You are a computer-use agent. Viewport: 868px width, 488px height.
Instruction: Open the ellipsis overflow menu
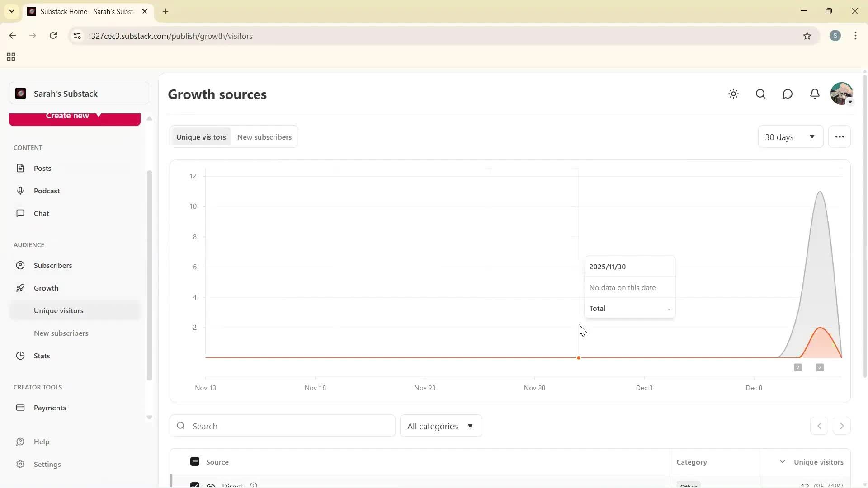pyautogui.click(x=840, y=136)
